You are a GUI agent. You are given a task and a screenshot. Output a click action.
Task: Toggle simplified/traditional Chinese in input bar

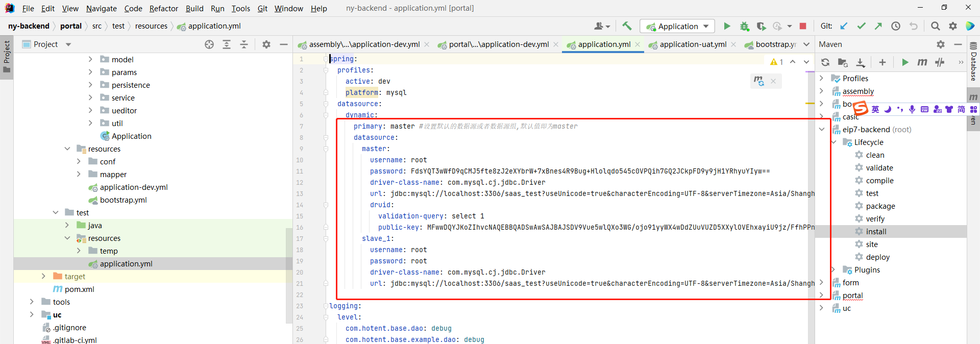961,109
